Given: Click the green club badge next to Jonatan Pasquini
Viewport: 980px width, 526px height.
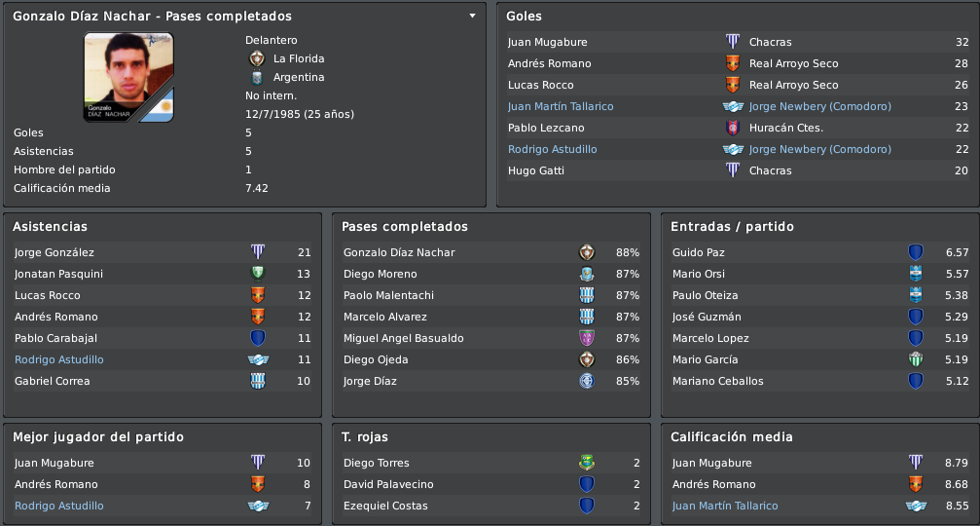Looking at the screenshot, I should coord(258,274).
